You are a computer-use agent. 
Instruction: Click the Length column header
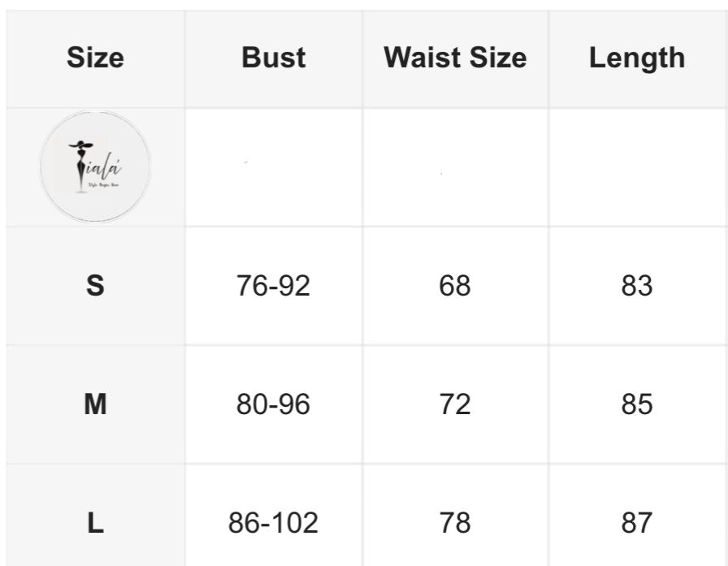click(637, 58)
